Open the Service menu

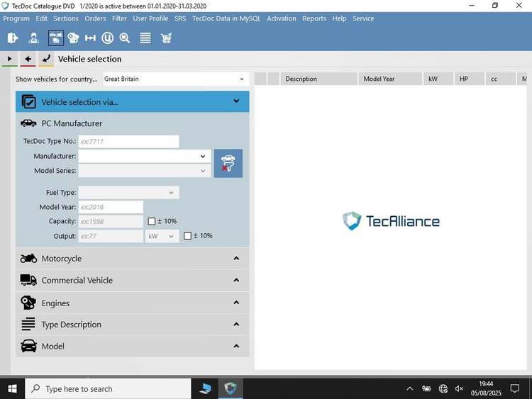click(363, 18)
